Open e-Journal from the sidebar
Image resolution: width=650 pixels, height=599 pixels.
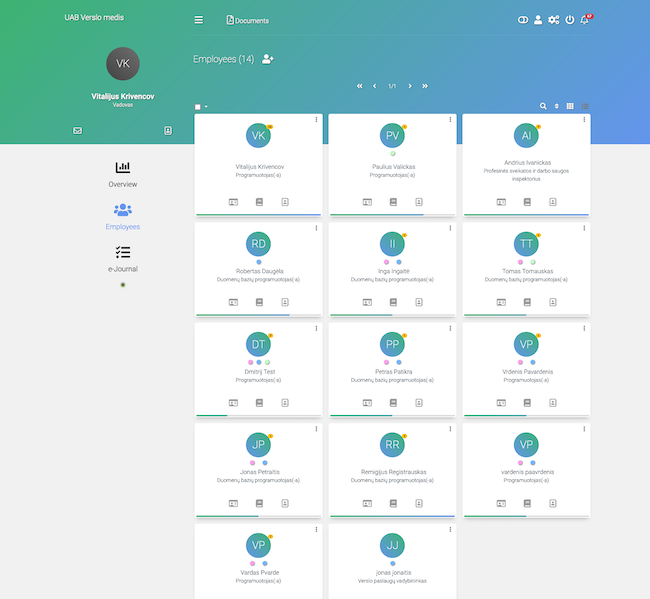point(123,259)
